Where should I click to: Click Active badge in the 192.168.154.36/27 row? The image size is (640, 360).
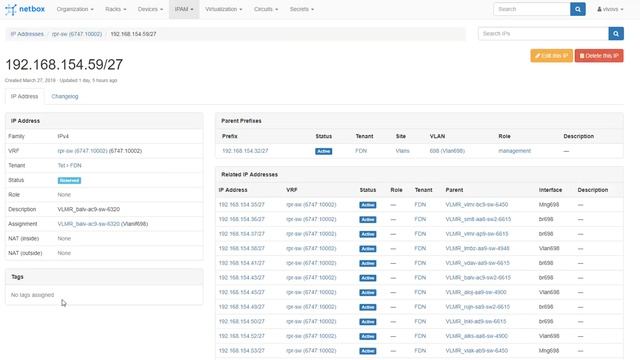tap(368, 220)
